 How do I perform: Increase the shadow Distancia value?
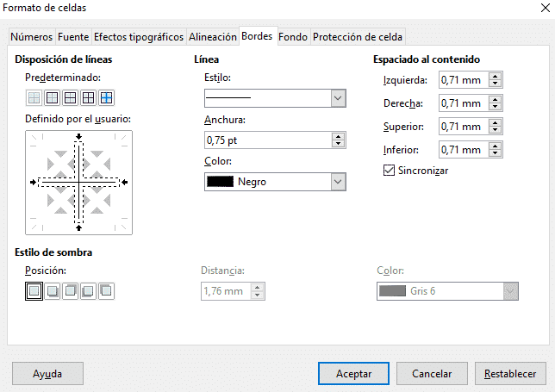(x=258, y=288)
